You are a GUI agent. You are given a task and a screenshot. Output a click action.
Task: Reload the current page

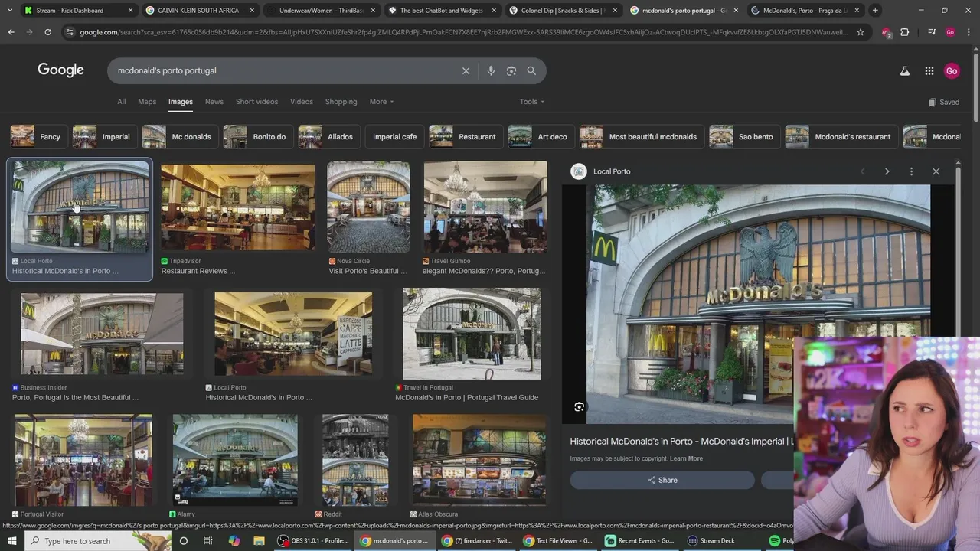[47, 32]
